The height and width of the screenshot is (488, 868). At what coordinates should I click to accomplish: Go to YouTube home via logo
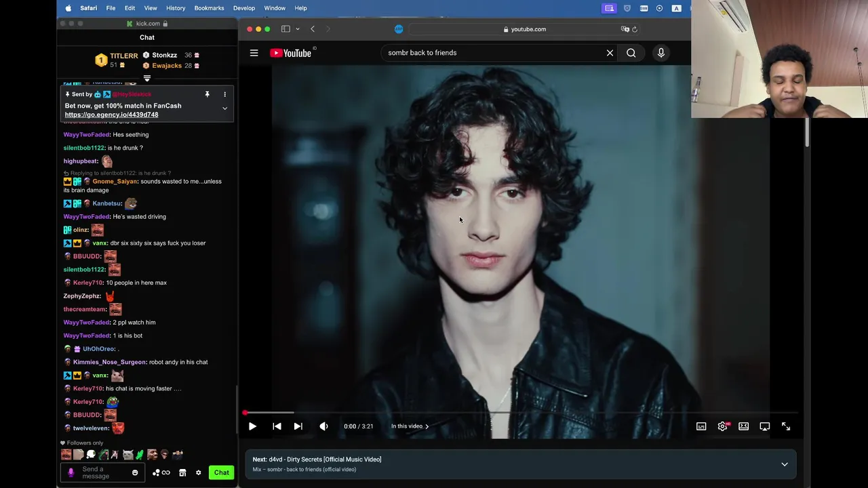pyautogui.click(x=291, y=53)
